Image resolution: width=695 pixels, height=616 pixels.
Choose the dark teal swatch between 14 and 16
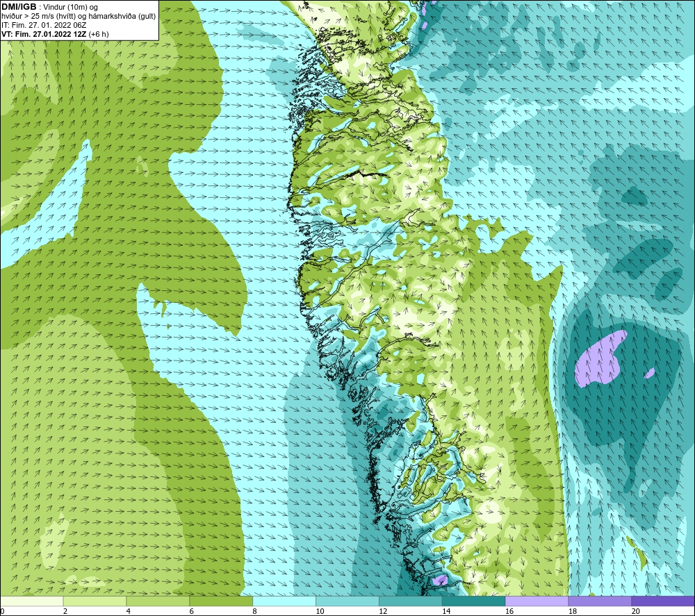474,601
